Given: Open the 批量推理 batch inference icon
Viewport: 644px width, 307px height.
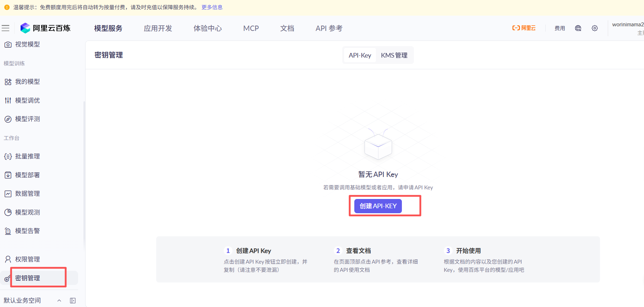Looking at the screenshot, I should pos(8,156).
